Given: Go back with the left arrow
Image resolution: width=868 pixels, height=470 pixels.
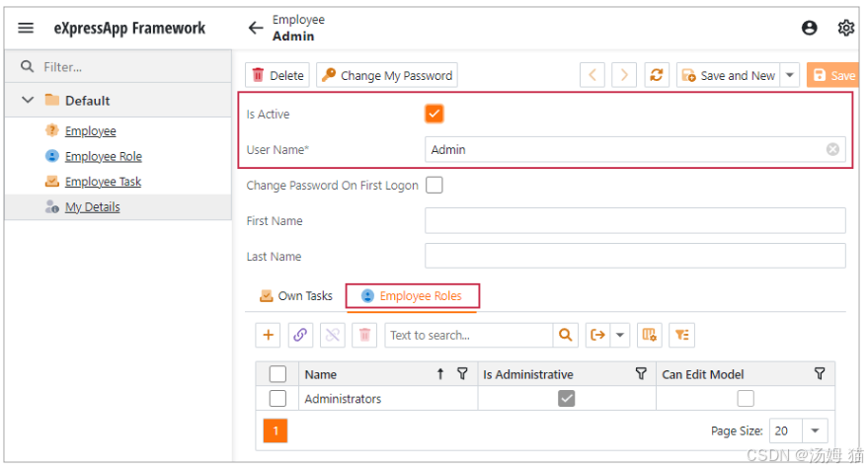Looking at the screenshot, I should click(255, 28).
